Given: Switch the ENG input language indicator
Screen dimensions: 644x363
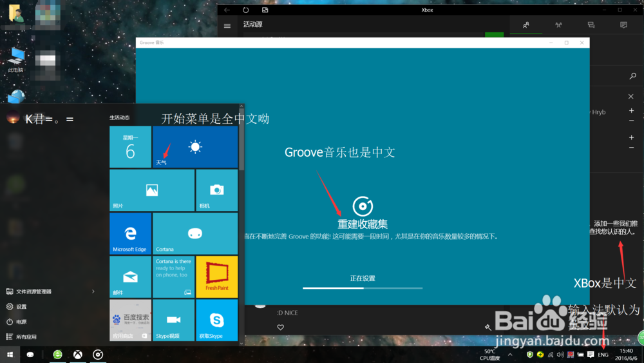Looking at the screenshot, I should (x=603, y=355).
